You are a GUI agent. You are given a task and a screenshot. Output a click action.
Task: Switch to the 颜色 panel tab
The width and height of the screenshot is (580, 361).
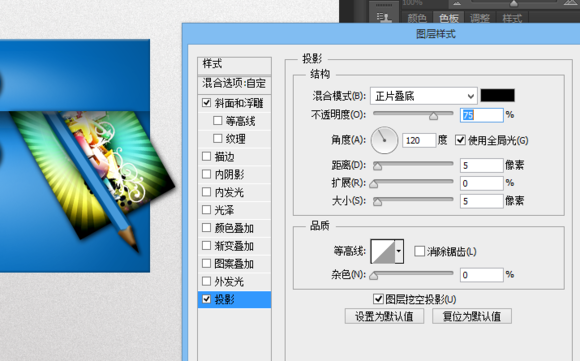point(417,18)
